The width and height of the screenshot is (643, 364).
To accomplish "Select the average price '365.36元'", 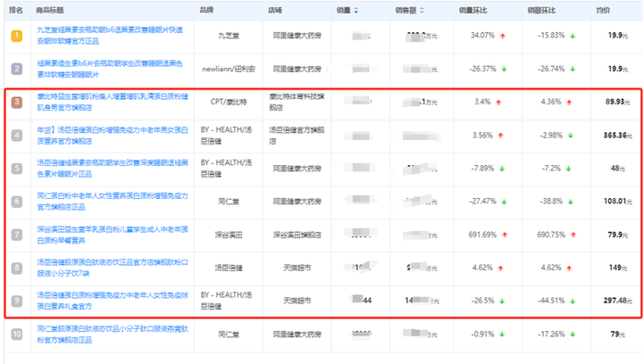I will [x=618, y=135].
